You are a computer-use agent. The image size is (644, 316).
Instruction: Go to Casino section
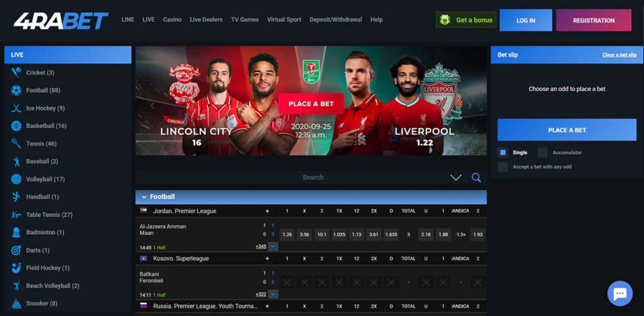172,19
